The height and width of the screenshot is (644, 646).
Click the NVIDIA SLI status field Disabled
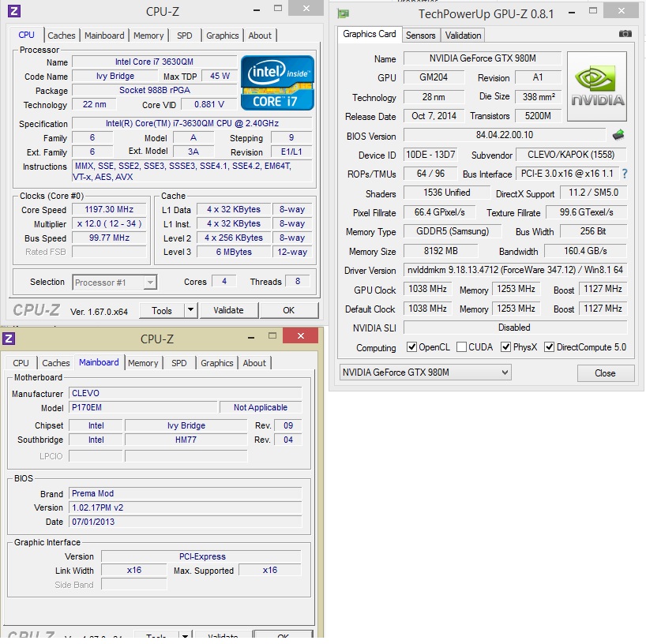pyautogui.click(x=515, y=328)
